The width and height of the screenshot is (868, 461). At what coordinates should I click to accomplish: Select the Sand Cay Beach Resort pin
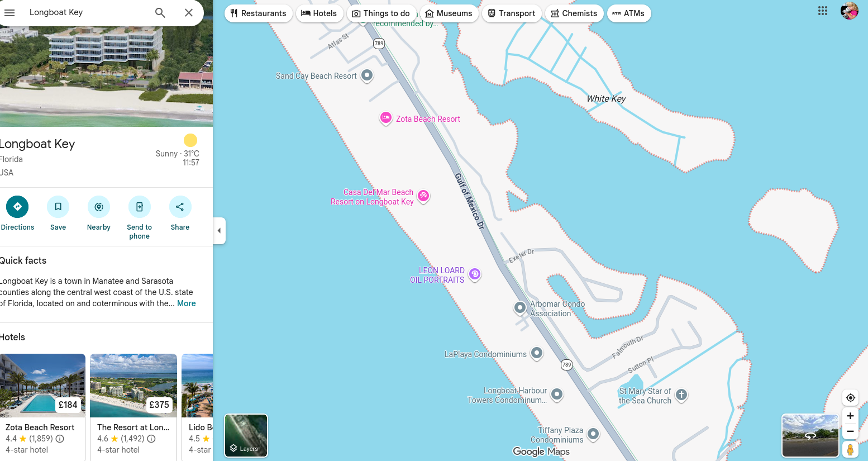click(x=367, y=75)
